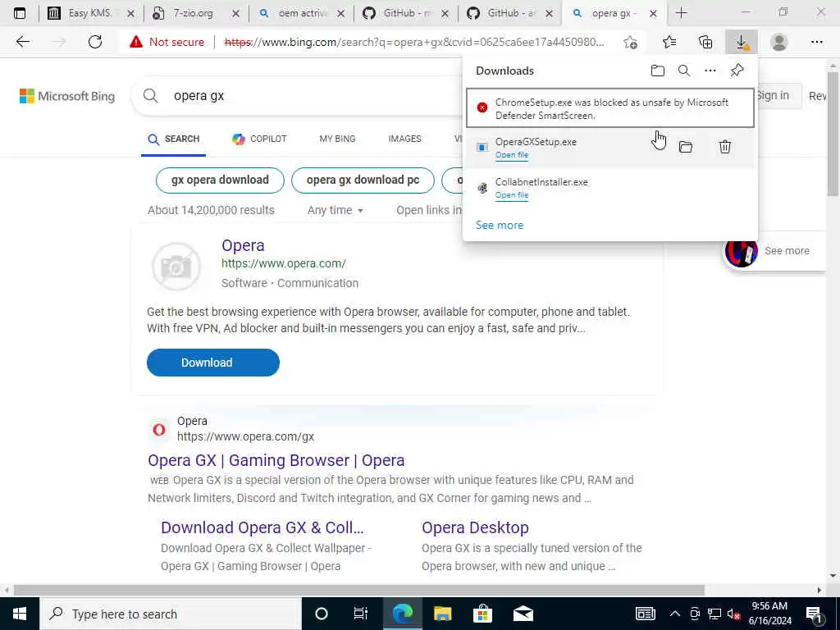Click the See more card on right side
The height and width of the screenshot is (630, 840).
coord(774,251)
